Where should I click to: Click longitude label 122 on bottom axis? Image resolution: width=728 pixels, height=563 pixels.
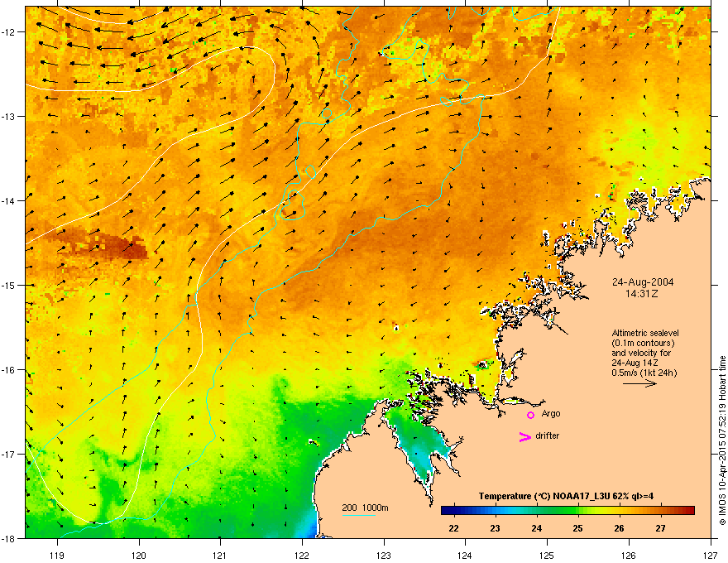click(302, 556)
